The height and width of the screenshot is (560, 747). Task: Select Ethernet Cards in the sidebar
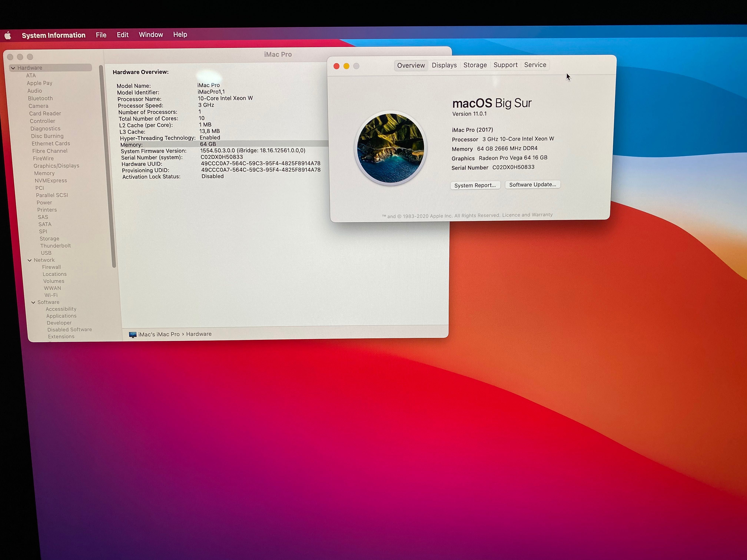51,144
